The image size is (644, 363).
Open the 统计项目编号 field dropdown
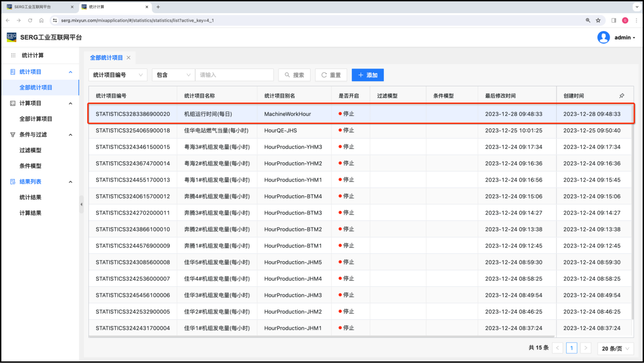click(117, 75)
